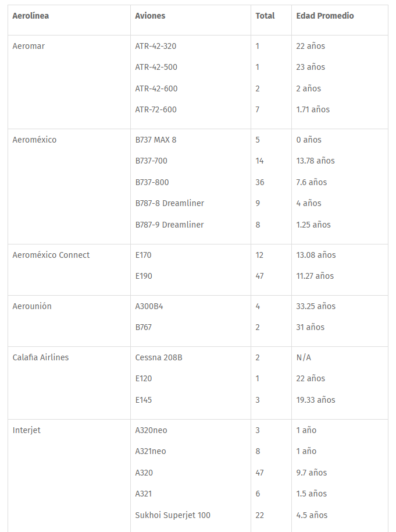Click the E190 aircraft entry

tap(144, 276)
